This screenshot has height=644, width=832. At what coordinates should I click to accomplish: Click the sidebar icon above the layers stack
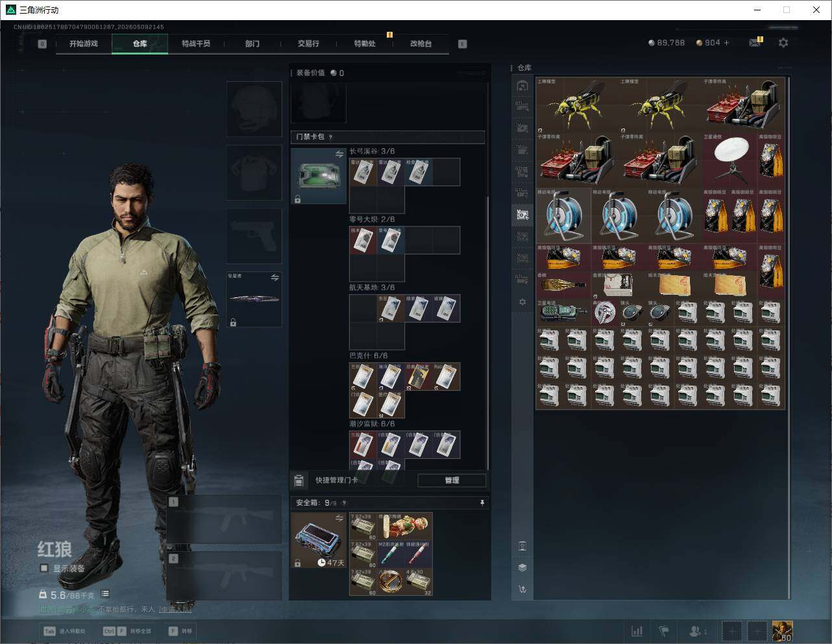(522, 546)
